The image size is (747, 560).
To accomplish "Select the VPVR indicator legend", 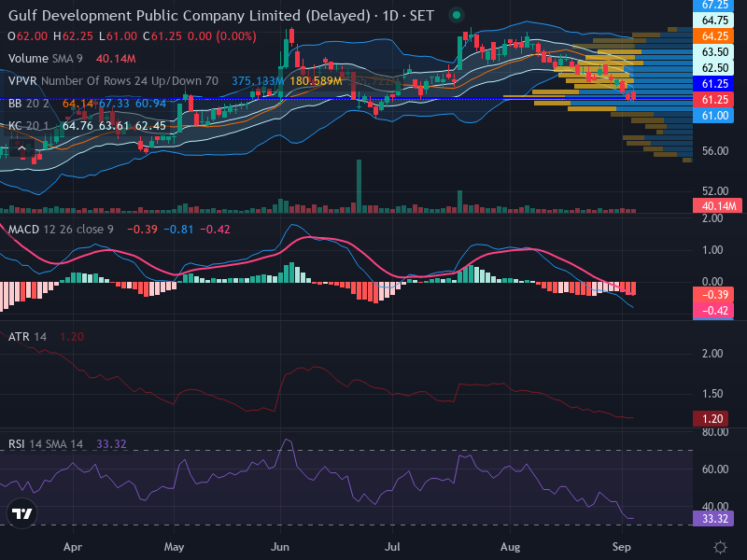I will 113,81.
